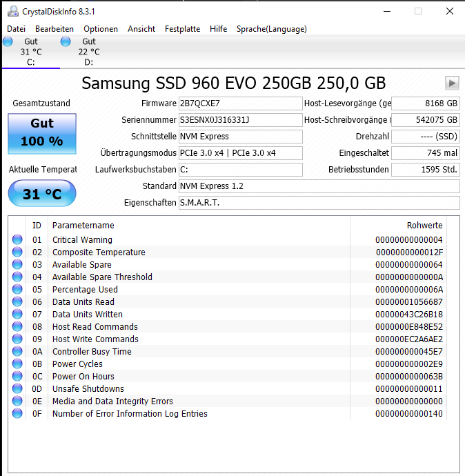
Task: Open the Ansicht menu
Action: point(141,29)
